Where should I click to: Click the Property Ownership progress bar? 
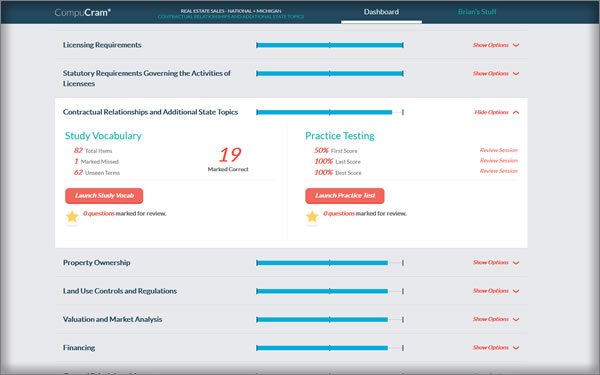click(x=329, y=263)
